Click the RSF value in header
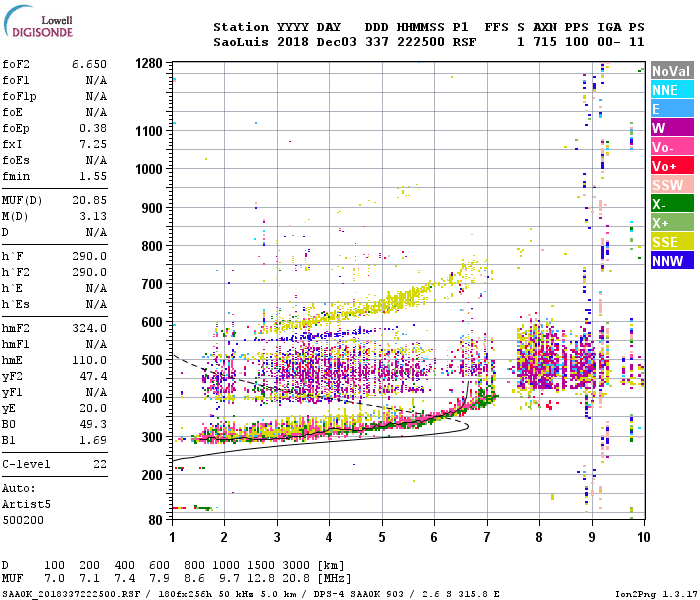This screenshot has width=700, height=600. (464, 42)
